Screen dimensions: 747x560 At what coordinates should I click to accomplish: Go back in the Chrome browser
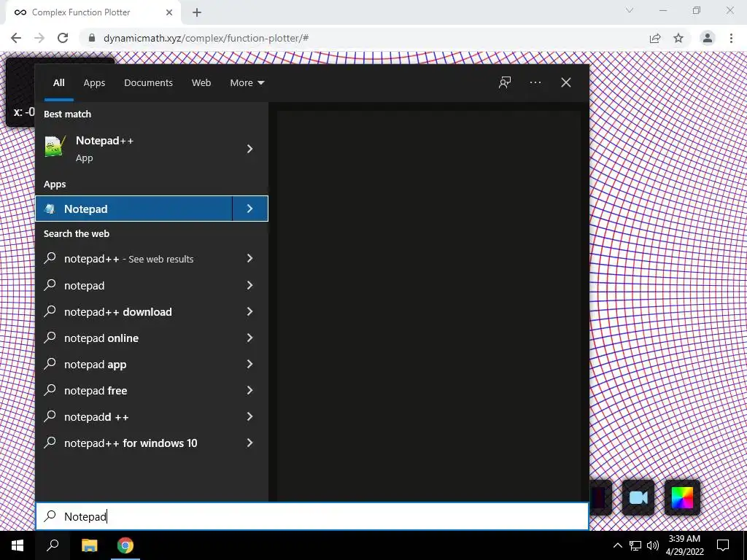[16, 38]
